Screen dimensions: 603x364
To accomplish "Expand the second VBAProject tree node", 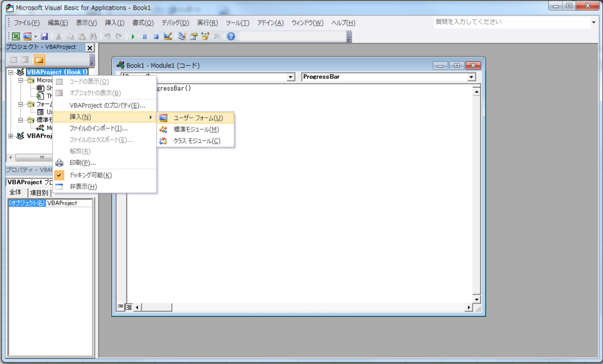I will pyautogui.click(x=11, y=136).
